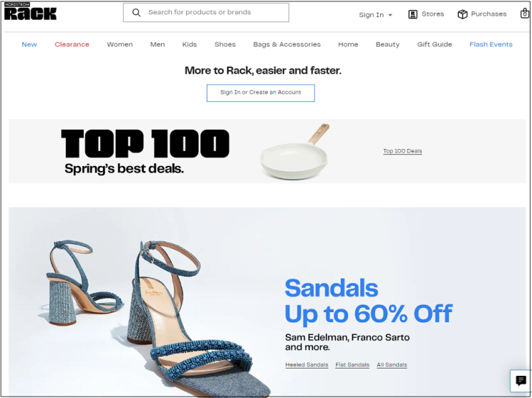Follow the Top 100 Deals link
This screenshot has width=532, height=398.
[402, 151]
